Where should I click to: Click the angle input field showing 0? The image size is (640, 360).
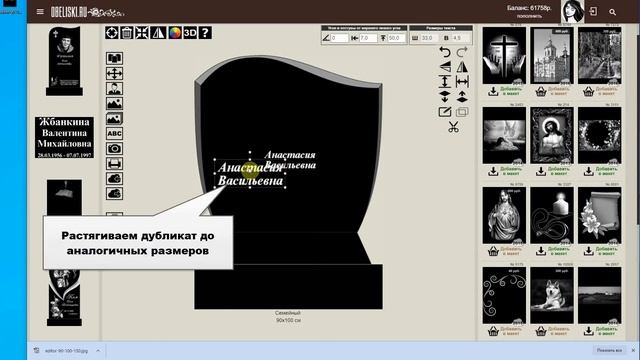pos(339,38)
